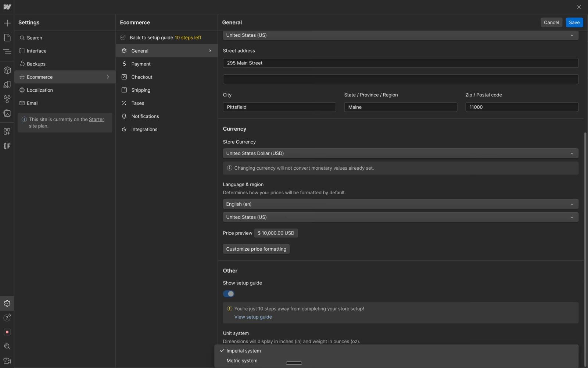Click the yellow info icon in setup notice

tap(230, 309)
